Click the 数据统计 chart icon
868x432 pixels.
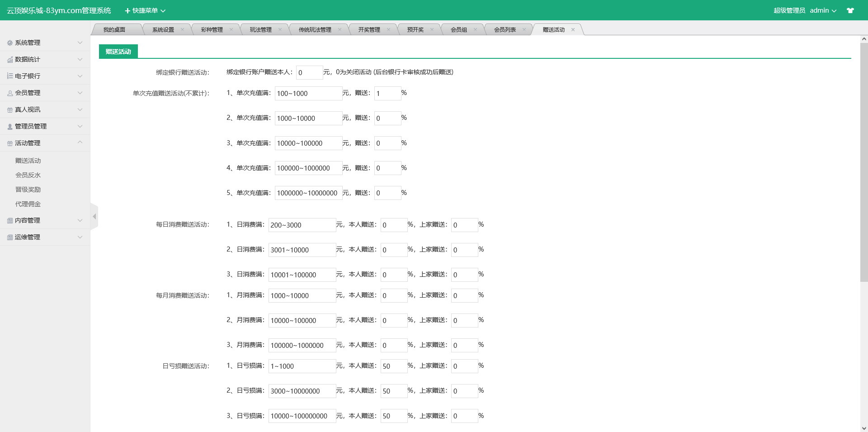click(x=10, y=60)
